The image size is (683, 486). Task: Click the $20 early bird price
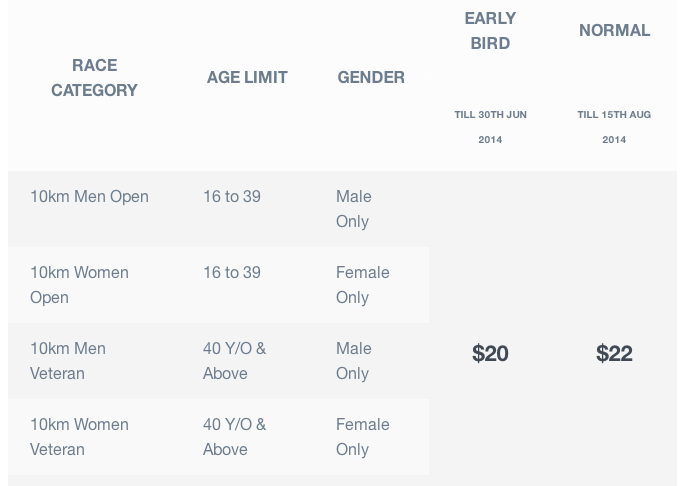[490, 353]
